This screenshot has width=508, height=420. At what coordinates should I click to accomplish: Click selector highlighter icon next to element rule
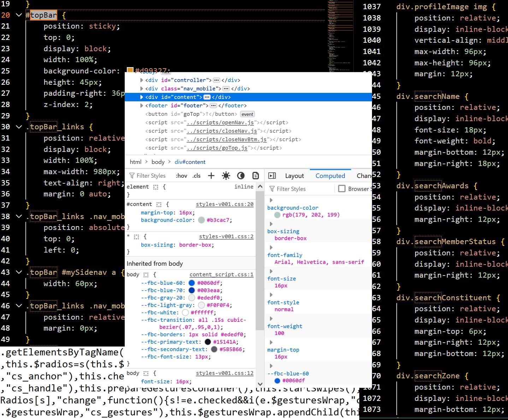(x=156, y=187)
